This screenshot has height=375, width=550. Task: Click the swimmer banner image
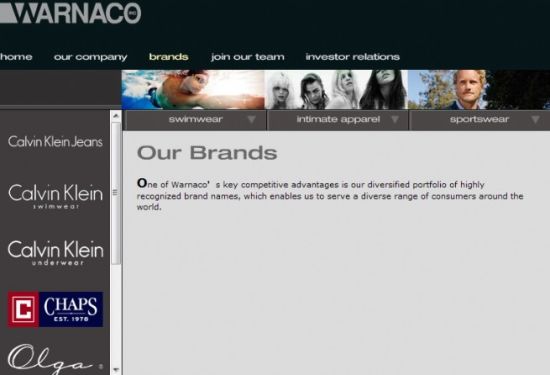[193, 89]
